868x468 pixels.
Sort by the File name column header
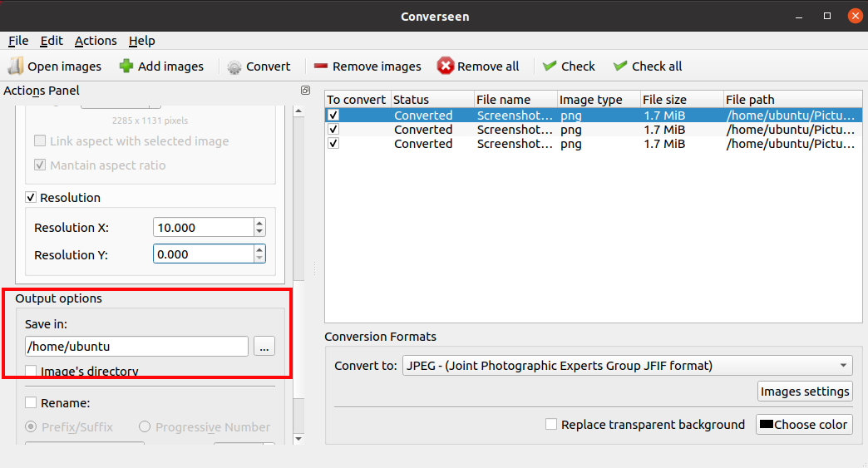pos(515,100)
